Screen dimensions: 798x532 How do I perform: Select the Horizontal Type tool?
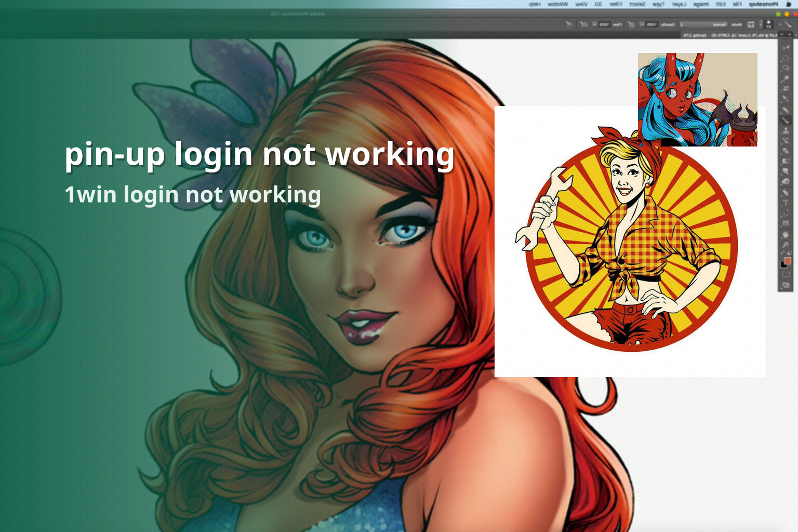786,203
